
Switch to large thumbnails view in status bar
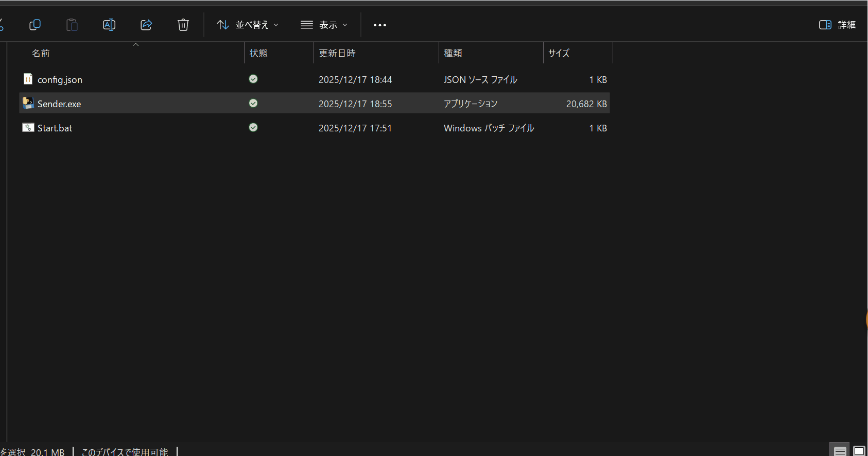point(859,451)
